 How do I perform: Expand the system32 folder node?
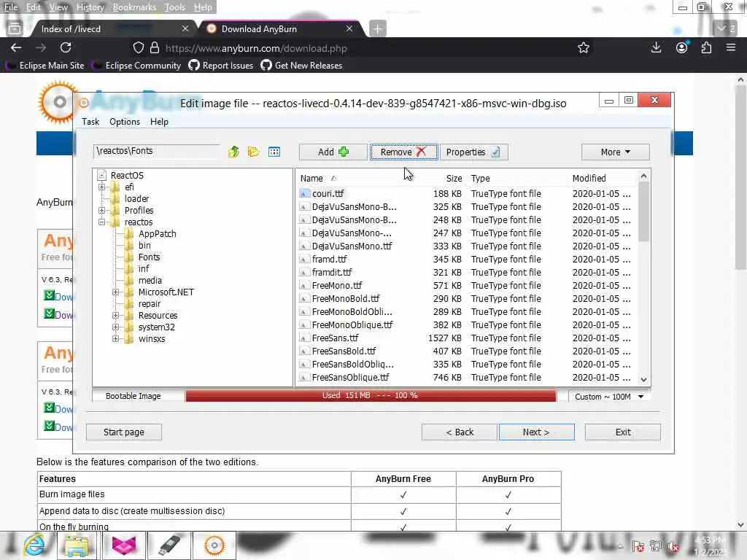pyautogui.click(x=115, y=327)
